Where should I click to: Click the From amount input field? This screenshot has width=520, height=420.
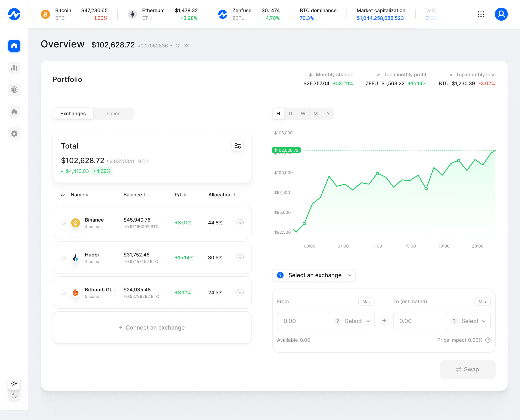[x=303, y=321]
